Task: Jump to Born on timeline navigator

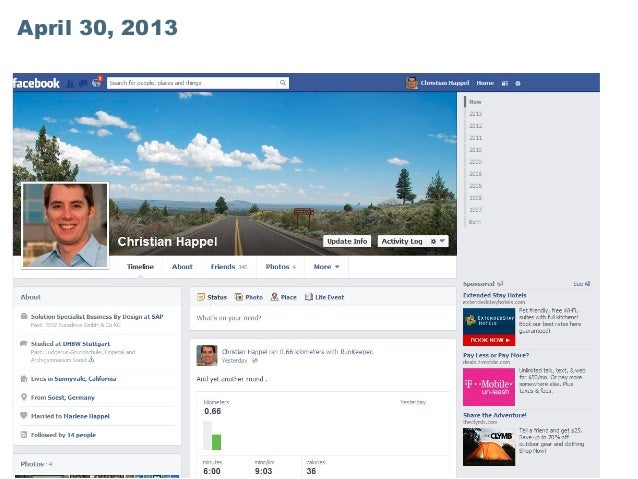Action: (474, 222)
